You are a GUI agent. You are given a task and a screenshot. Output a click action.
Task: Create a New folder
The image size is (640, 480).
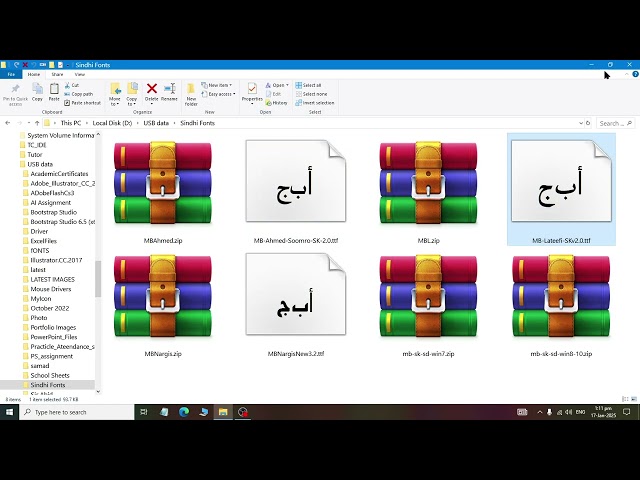[x=191, y=94]
